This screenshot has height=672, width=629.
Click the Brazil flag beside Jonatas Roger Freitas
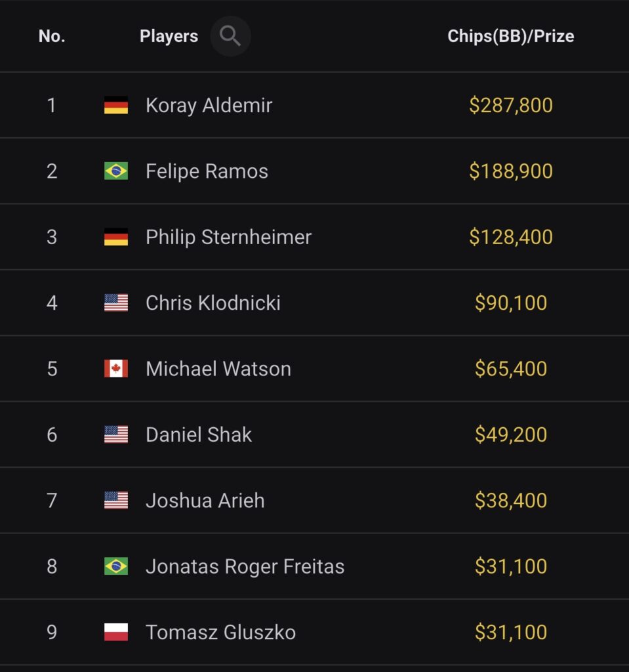point(116,566)
